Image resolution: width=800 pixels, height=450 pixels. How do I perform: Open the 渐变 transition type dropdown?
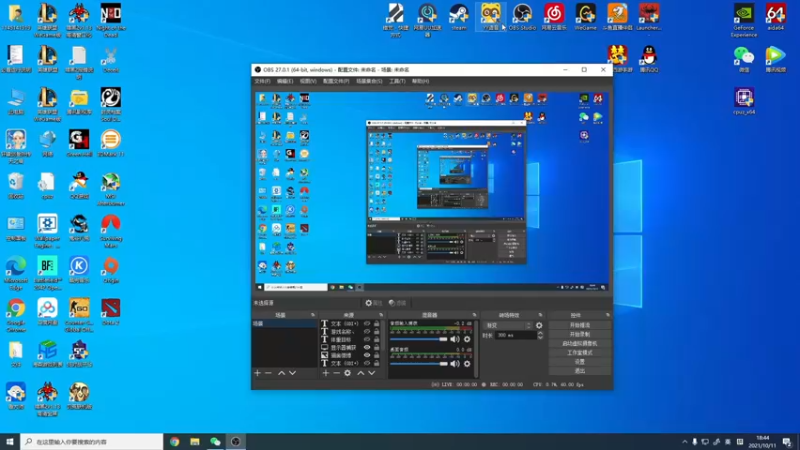tap(508, 326)
